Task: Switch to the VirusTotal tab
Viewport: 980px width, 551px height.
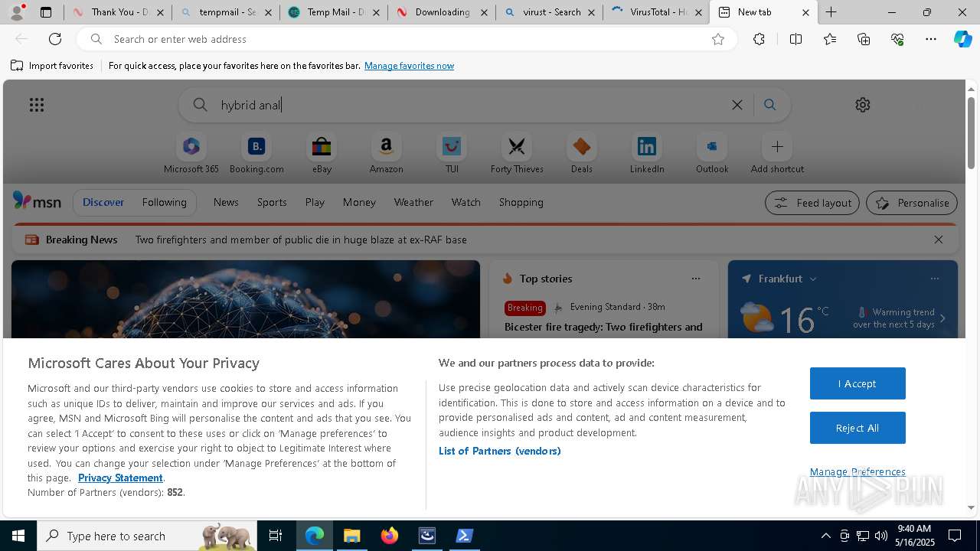Action: point(657,12)
